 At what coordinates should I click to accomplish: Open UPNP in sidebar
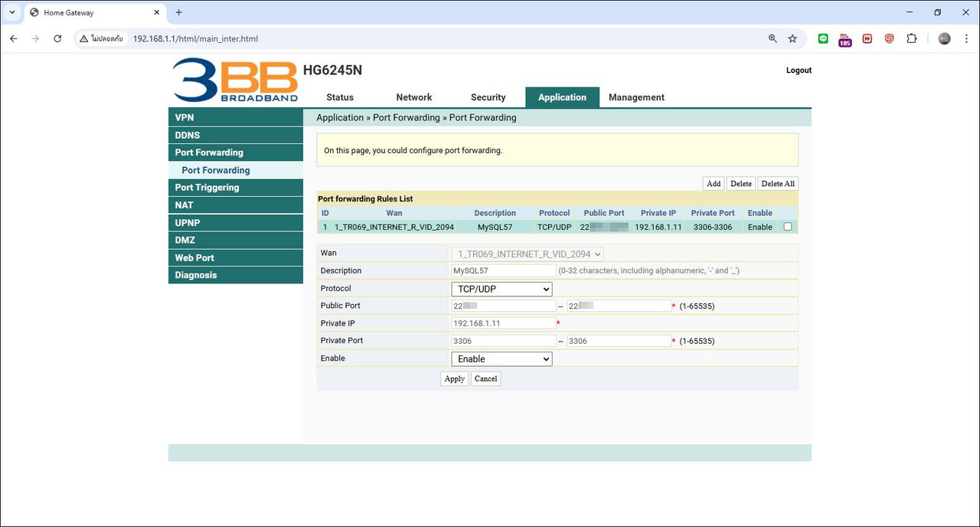pos(236,223)
